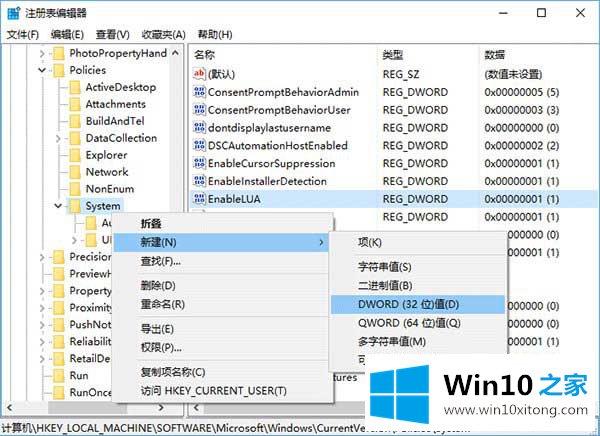The image size is (600, 436).
Task: Select the EnableLUA value icon
Action: [x=199, y=199]
